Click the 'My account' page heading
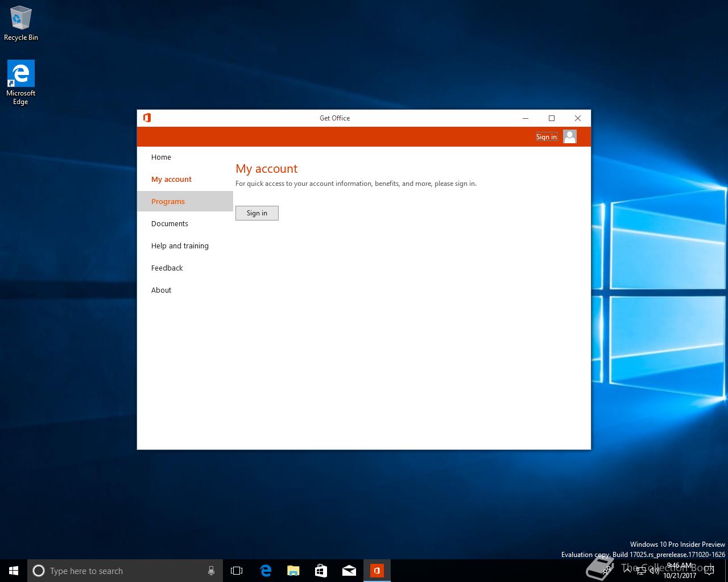 pos(266,169)
